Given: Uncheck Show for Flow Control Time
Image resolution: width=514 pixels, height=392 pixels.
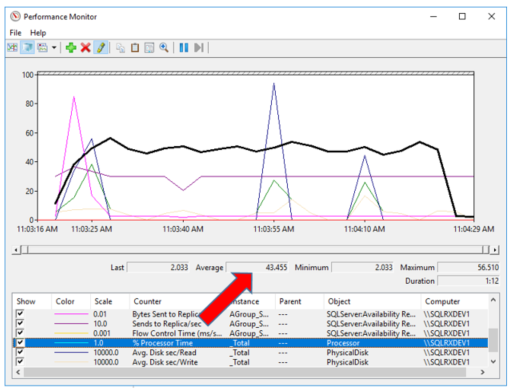Looking at the screenshot, I should point(20,333).
